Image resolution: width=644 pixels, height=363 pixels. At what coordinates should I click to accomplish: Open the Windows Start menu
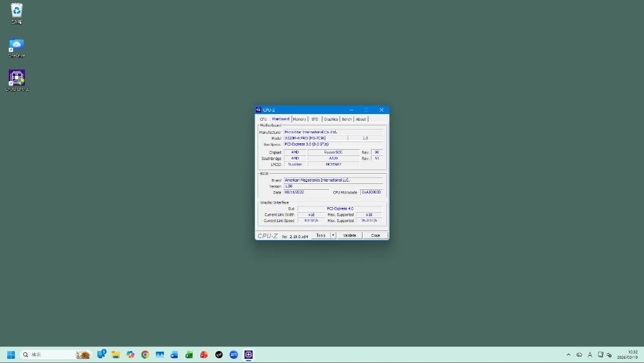[x=11, y=355]
